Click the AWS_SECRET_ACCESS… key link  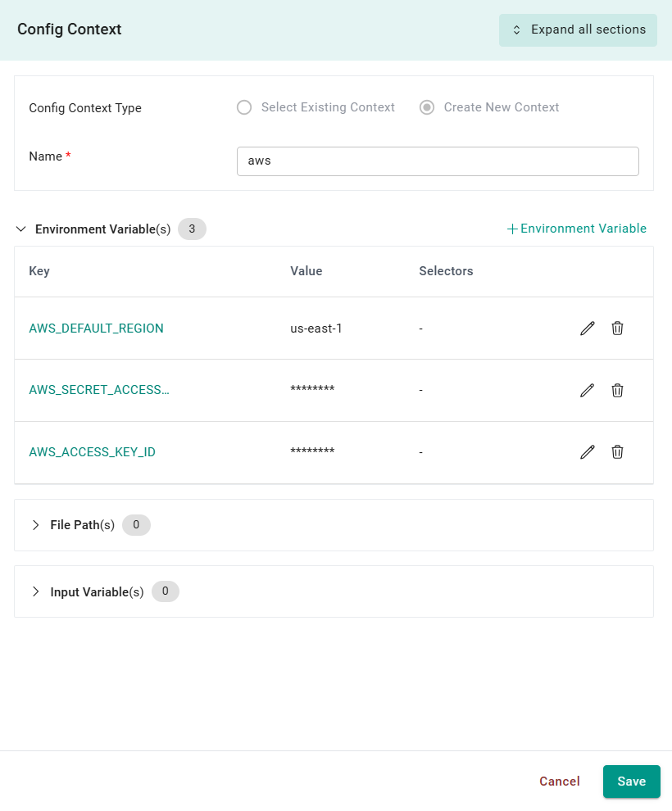[x=98, y=391]
